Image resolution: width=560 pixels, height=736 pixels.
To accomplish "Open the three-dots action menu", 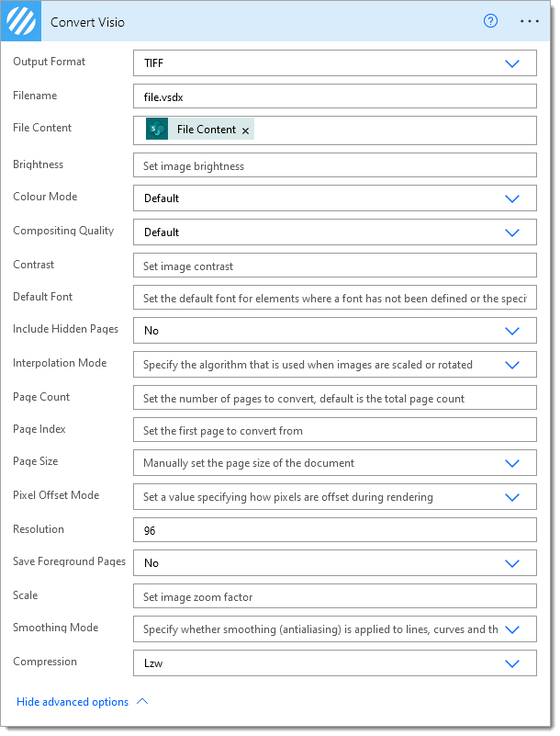I will tap(530, 21).
